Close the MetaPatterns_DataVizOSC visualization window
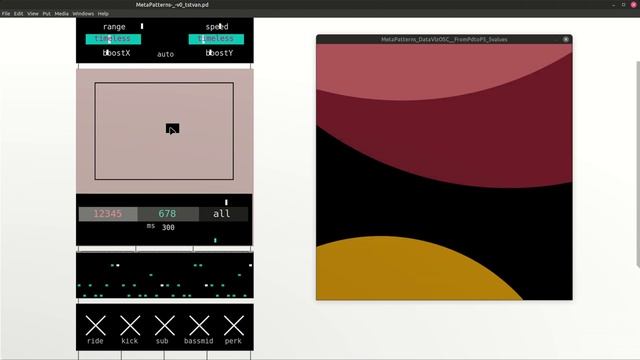The image size is (640, 360). click(566, 40)
